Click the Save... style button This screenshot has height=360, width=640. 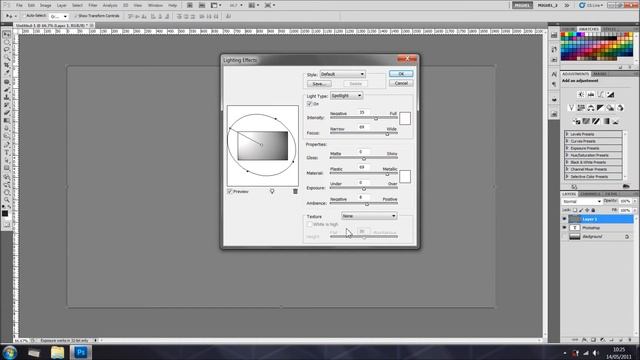tap(319, 84)
